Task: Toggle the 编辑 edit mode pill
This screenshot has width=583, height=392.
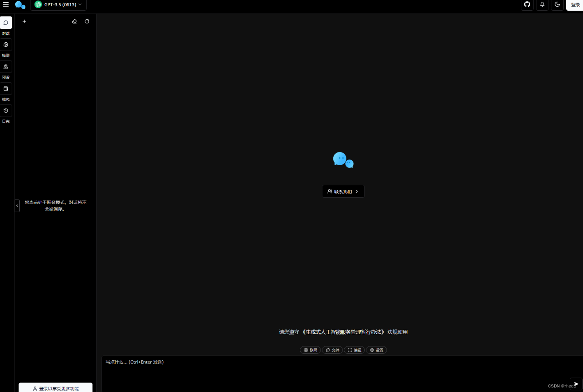Action: (x=354, y=350)
